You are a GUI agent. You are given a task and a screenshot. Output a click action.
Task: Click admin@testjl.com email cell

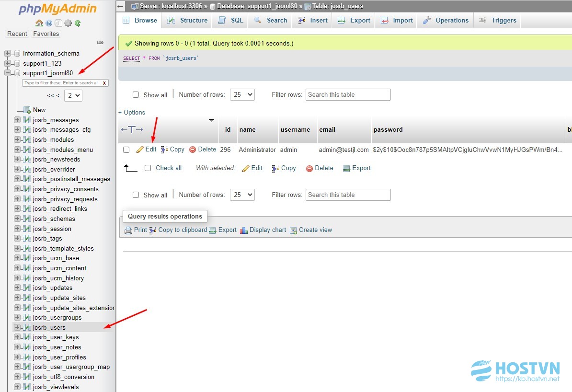tap(343, 150)
